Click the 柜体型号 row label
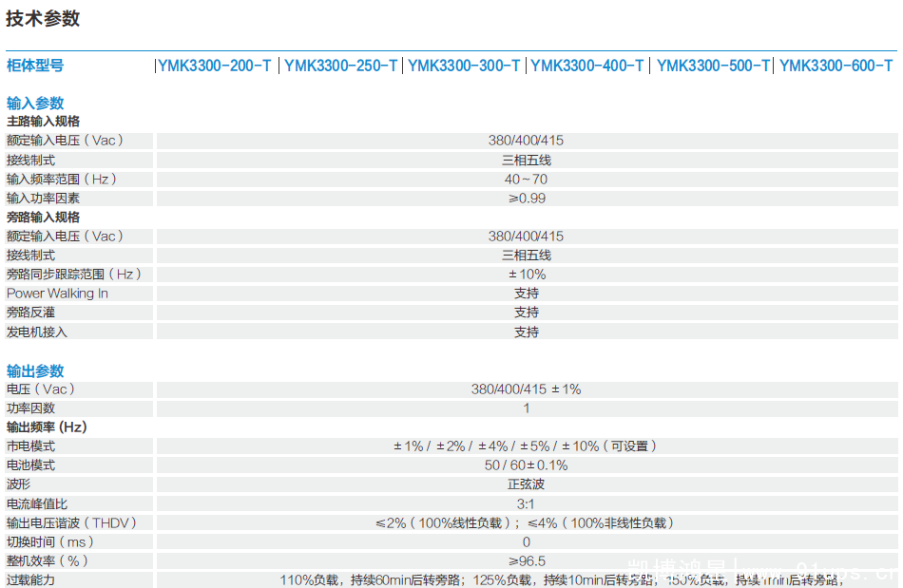This screenshot has width=903, height=588. pos(35,66)
